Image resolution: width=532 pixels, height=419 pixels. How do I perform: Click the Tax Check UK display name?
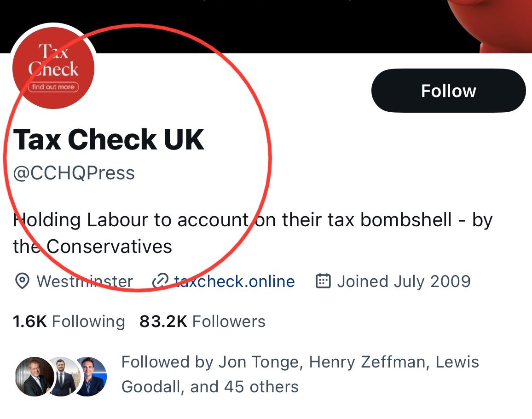click(110, 139)
